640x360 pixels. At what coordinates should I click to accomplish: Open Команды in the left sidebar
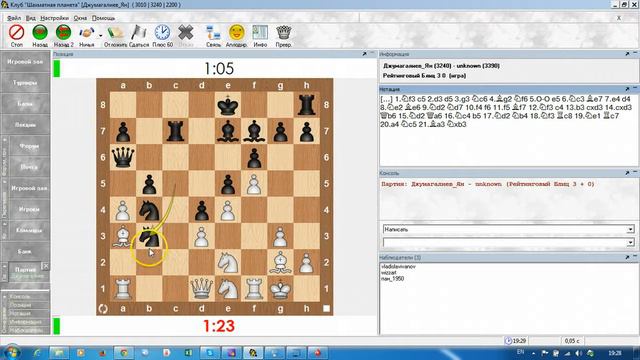(x=29, y=230)
